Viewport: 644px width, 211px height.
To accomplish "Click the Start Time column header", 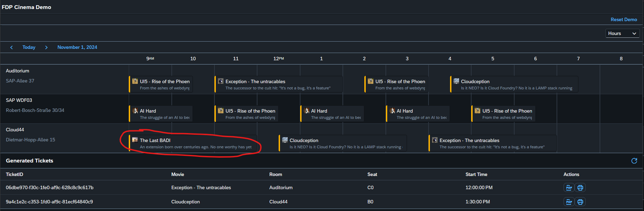I will [476, 175].
